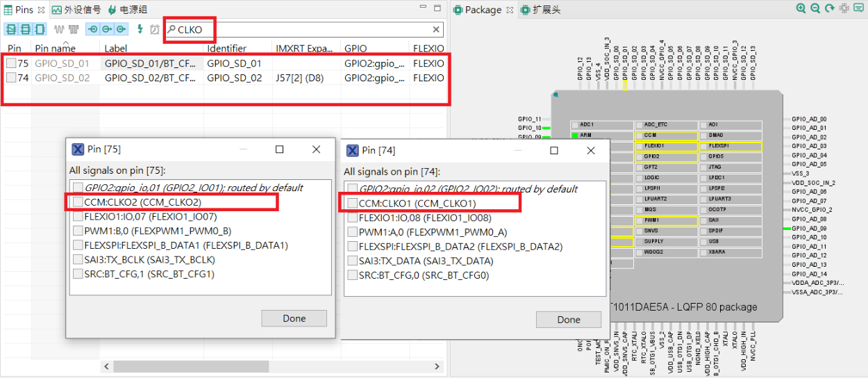Screen dimensions: 868x378
Task: Zoom out of the package view
Action: tap(815, 9)
